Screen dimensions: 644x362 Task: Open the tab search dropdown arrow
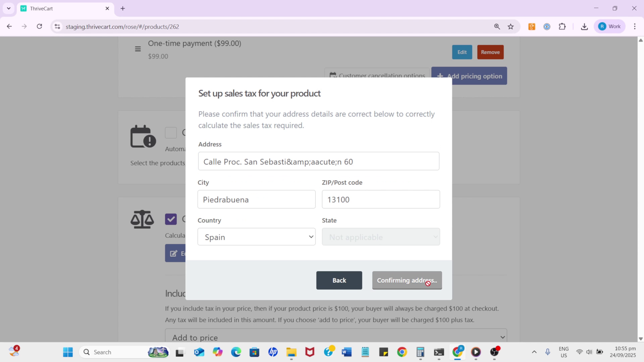tap(9, 8)
